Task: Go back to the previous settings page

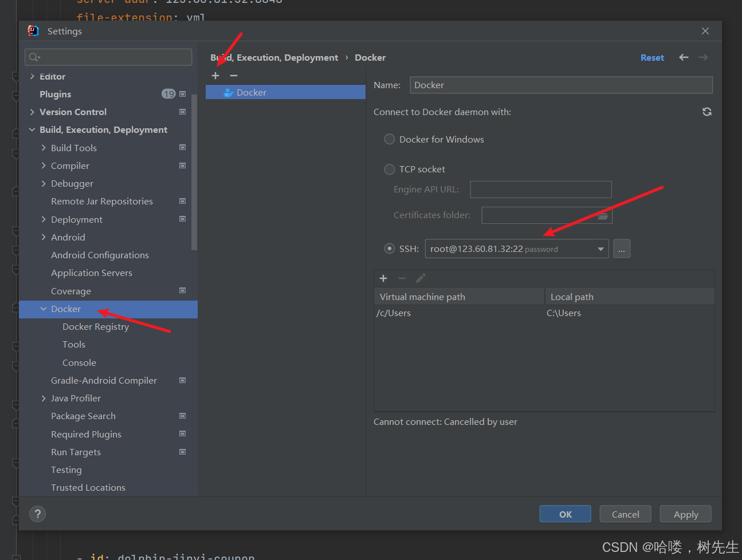Action: click(x=684, y=57)
